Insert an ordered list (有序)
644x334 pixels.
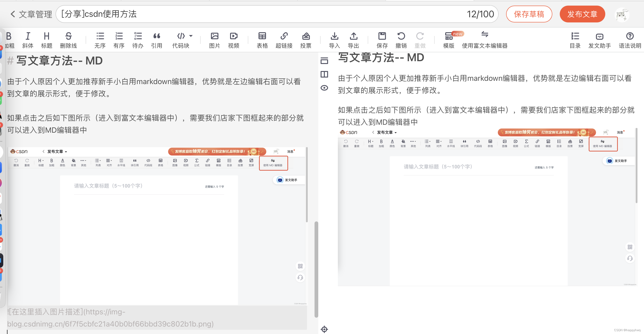click(x=119, y=40)
